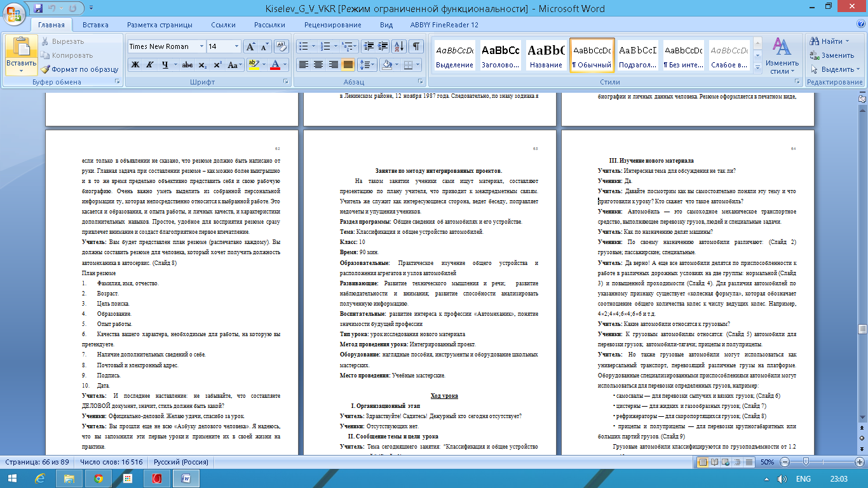The width and height of the screenshot is (868, 488).
Task: Click the Sort (A-Я) icon
Action: pyautogui.click(x=399, y=46)
